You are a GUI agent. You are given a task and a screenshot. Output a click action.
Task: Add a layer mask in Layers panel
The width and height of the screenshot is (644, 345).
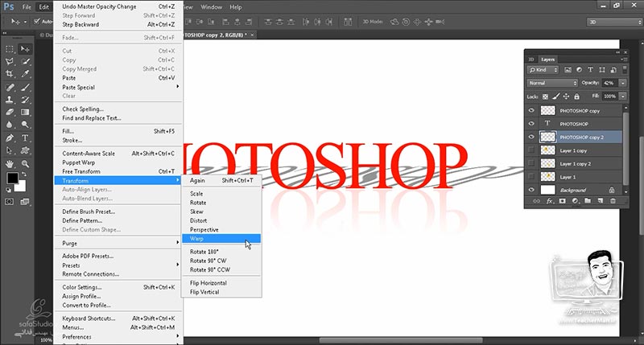pyautogui.click(x=562, y=201)
